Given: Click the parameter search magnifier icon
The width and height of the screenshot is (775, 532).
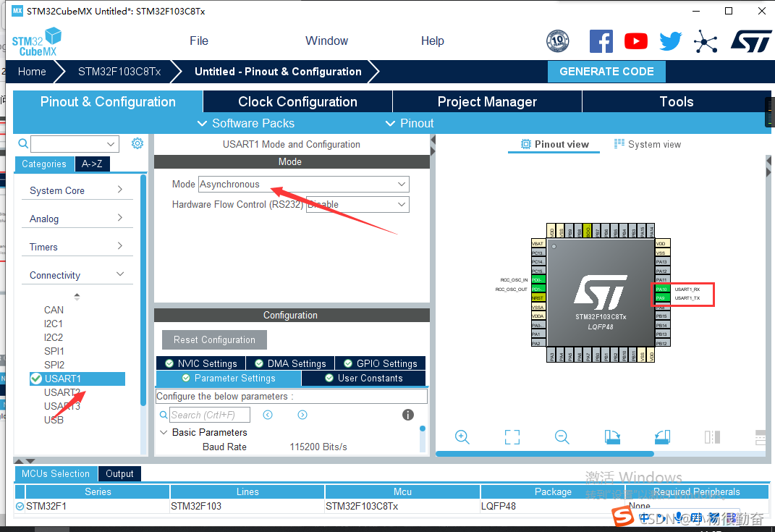Looking at the screenshot, I should pos(164,415).
